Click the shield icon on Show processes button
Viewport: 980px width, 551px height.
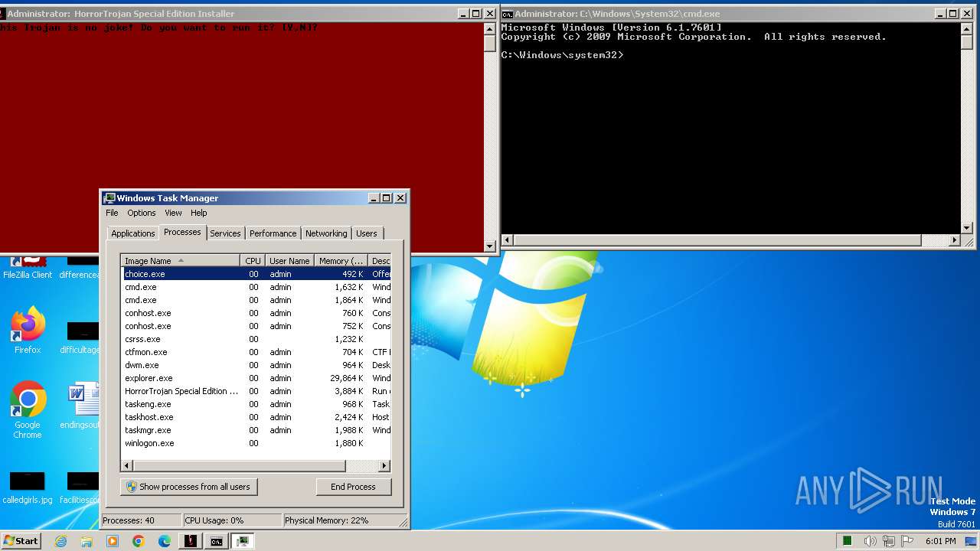[131, 487]
